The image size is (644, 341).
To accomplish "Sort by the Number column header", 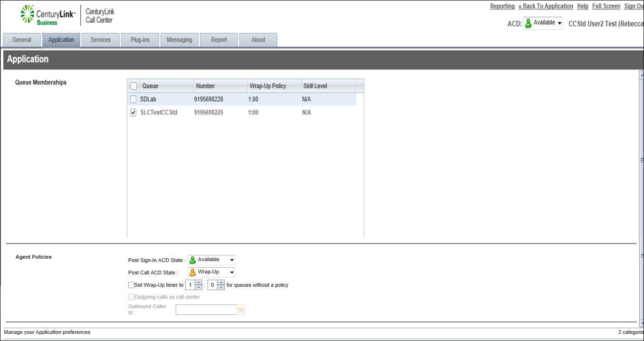I will click(x=221, y=86).
